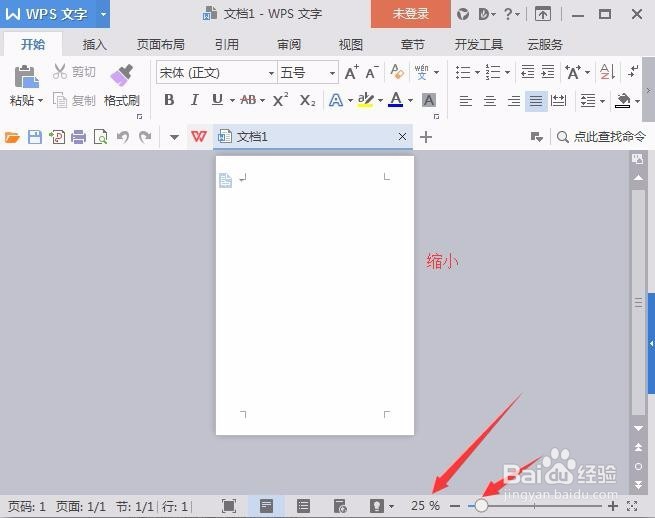This screenshot has height=518, width=655.
Task: Close the 文档1 document tab
Action: click(x=402, y=137)
